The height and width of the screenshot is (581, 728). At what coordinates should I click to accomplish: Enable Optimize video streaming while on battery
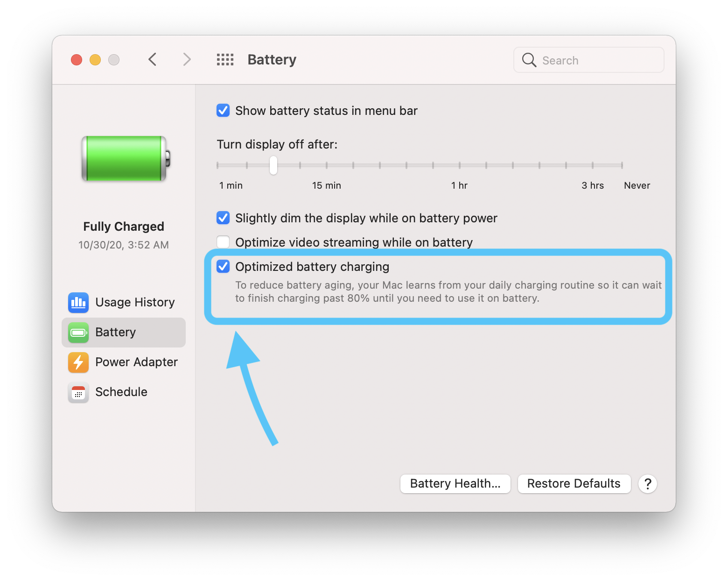click(x=223, y=242)
